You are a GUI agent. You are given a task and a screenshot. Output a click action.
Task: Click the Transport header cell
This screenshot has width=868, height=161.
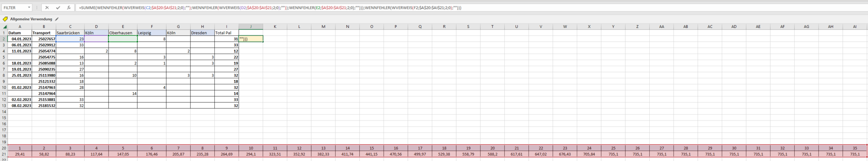[x=44, y=33]
